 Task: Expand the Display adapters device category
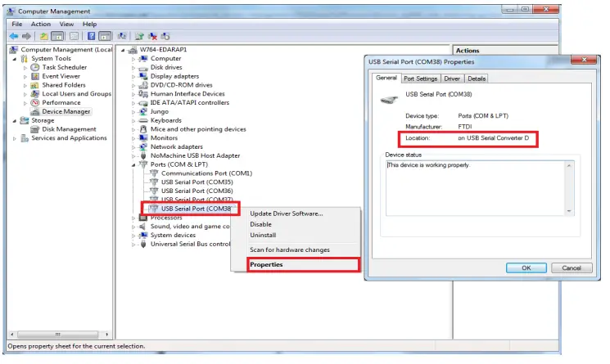click(133, 77)
